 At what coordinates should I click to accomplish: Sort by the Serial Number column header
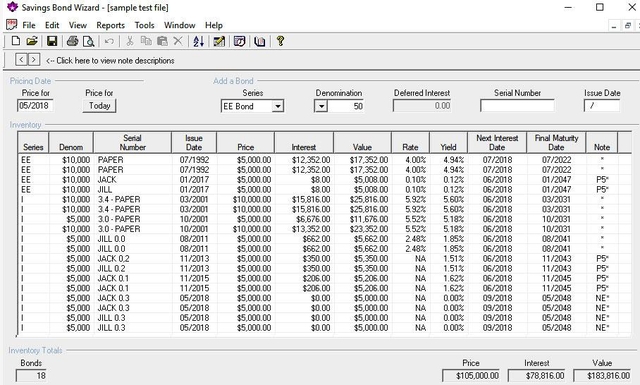tap(132, 142)
